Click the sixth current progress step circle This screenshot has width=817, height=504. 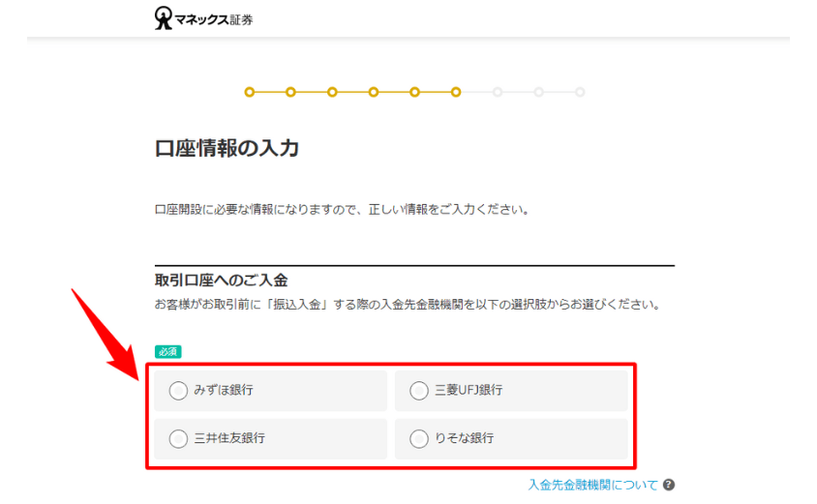coord(456,92)
